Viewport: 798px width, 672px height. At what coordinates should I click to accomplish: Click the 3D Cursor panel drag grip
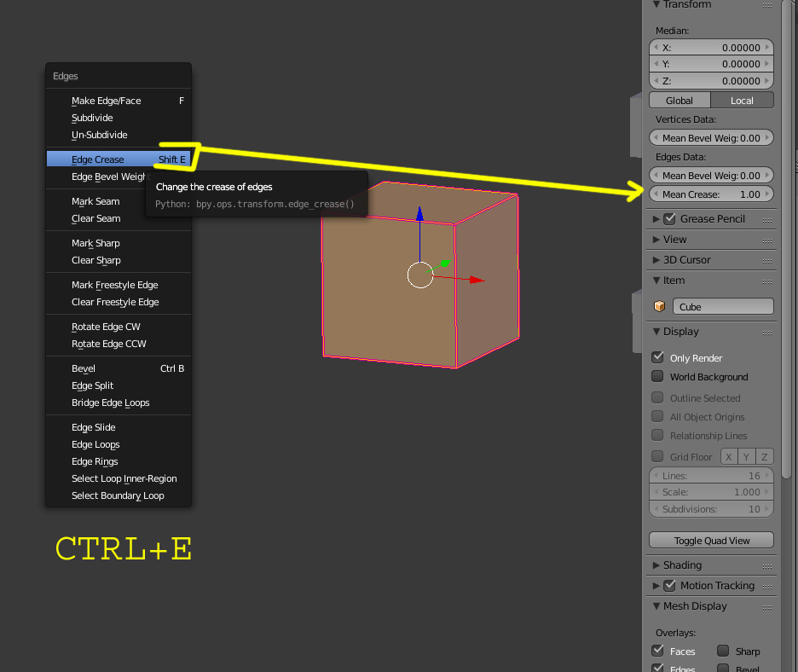point(767,261)
